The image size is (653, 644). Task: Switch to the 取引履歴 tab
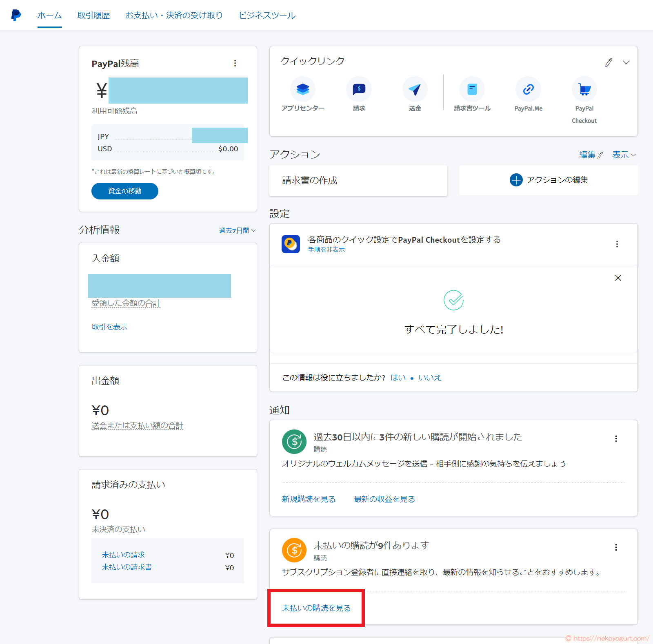(x=93, y=15)
